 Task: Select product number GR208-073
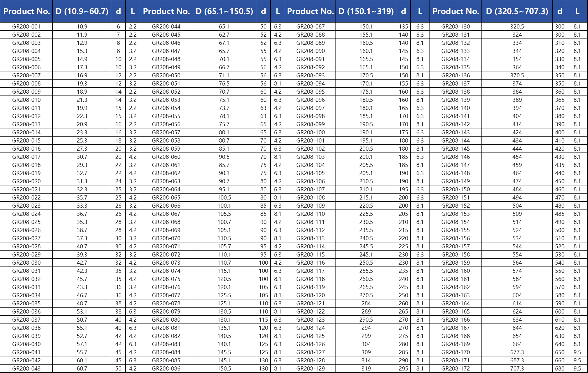(166, 263)
